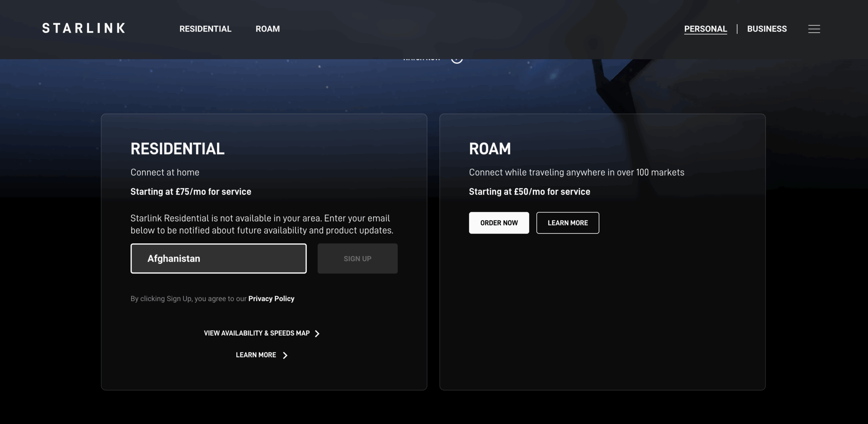Click the Roam £50/mo pricing text
The height and width of the screenshot is (424, 868).
(x=529, y=191)
